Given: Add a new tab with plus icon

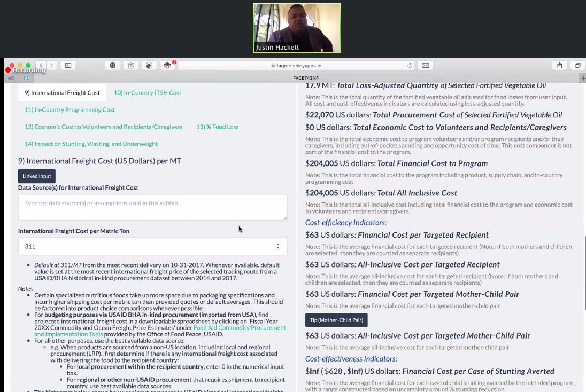Looking at the screenshot, I should tap(583, 78).
